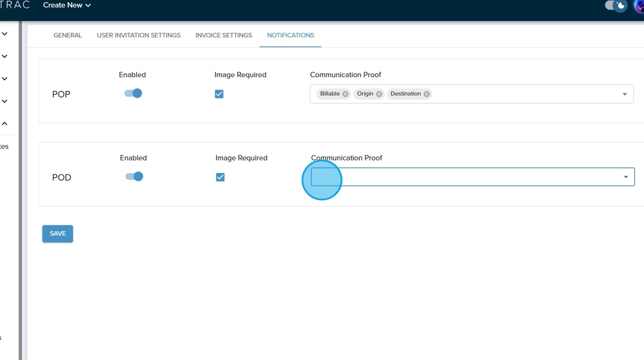This screenshot has height=360, width=644.
Task: Uncheck Image Required for POP
Action: tap(219, 94)
